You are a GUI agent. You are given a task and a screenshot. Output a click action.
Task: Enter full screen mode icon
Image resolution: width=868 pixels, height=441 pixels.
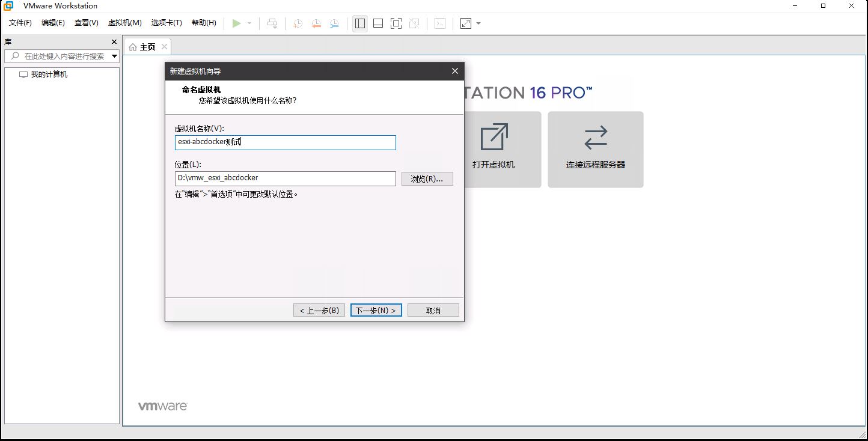click(x=396, y=23)
